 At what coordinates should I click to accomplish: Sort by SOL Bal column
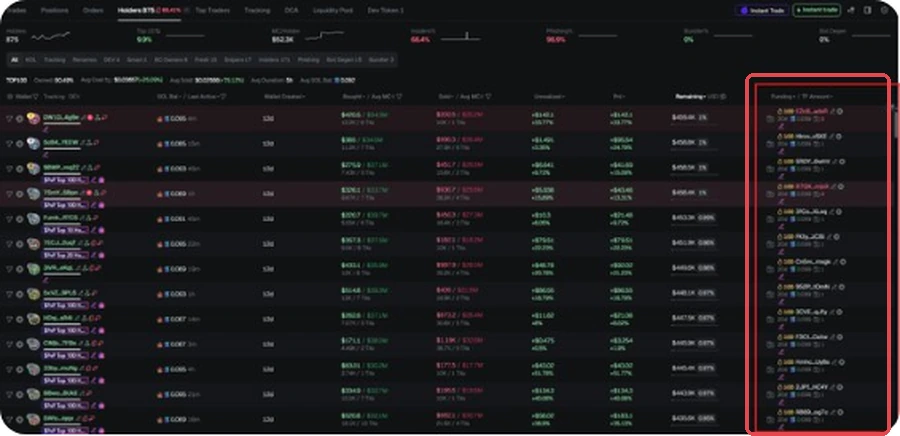click(169, 96)
